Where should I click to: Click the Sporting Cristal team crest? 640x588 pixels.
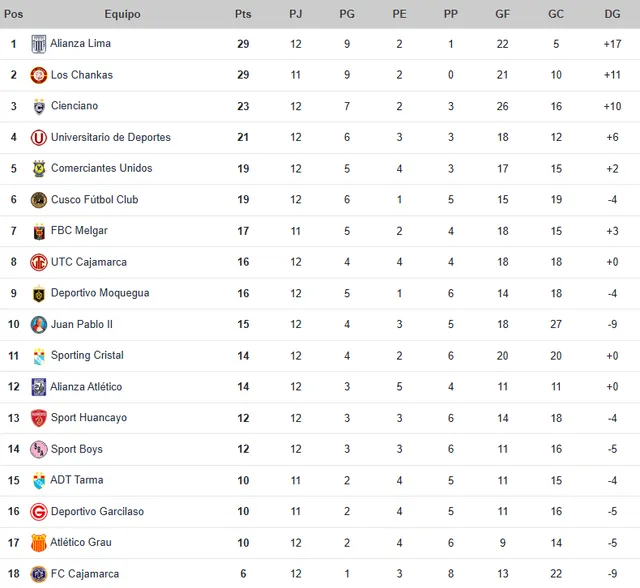(x=38, y=356)
